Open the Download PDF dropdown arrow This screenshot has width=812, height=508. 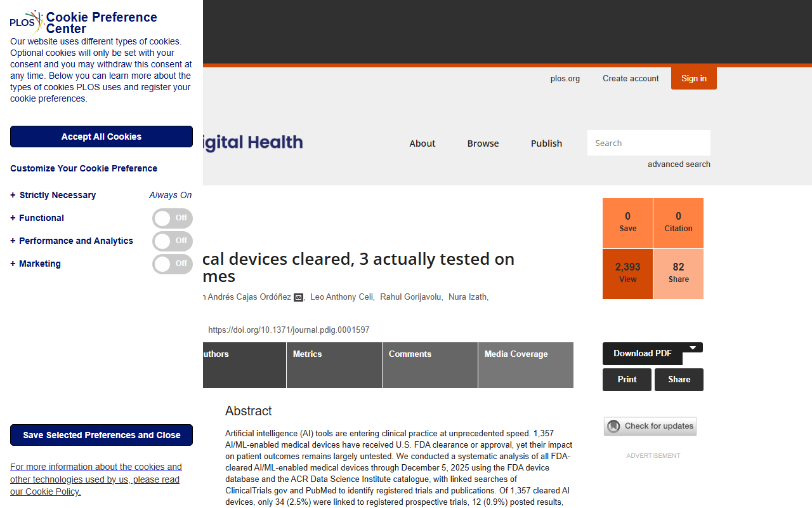693,347
